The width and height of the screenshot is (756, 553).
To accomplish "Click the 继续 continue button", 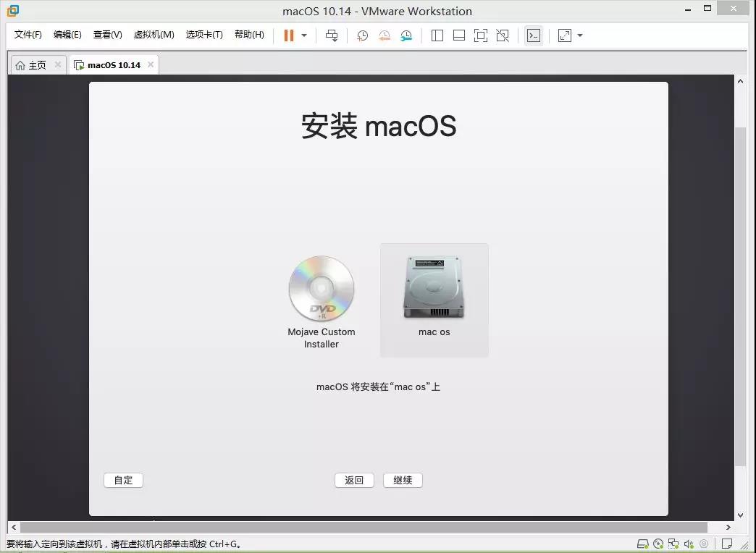I will click(x=403, y=480).
